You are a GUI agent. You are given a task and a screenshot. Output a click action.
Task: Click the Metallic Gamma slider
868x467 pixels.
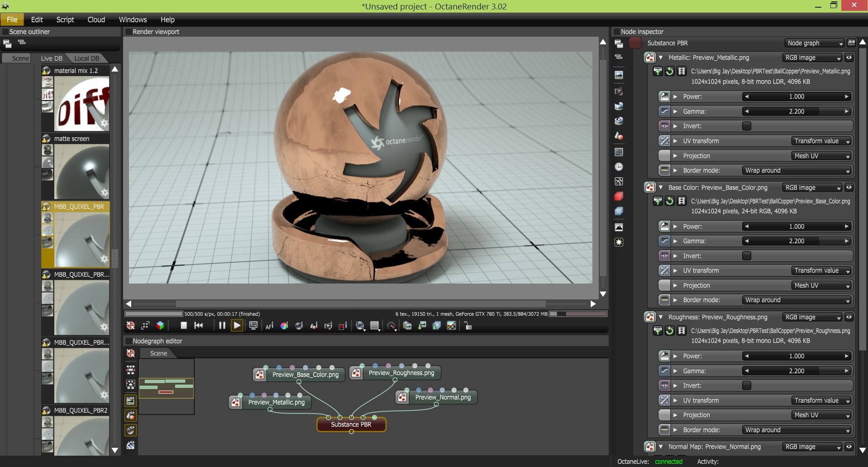coord(796,111)
